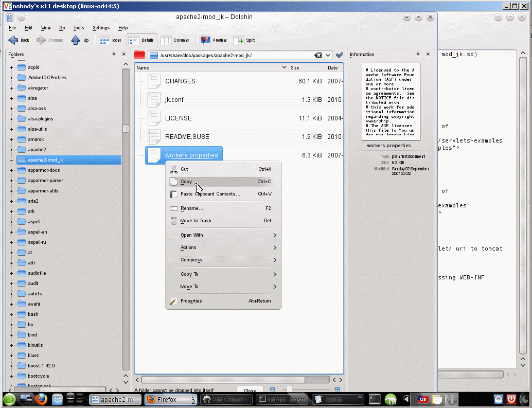Split the Dolphin view

click(244, 40)
